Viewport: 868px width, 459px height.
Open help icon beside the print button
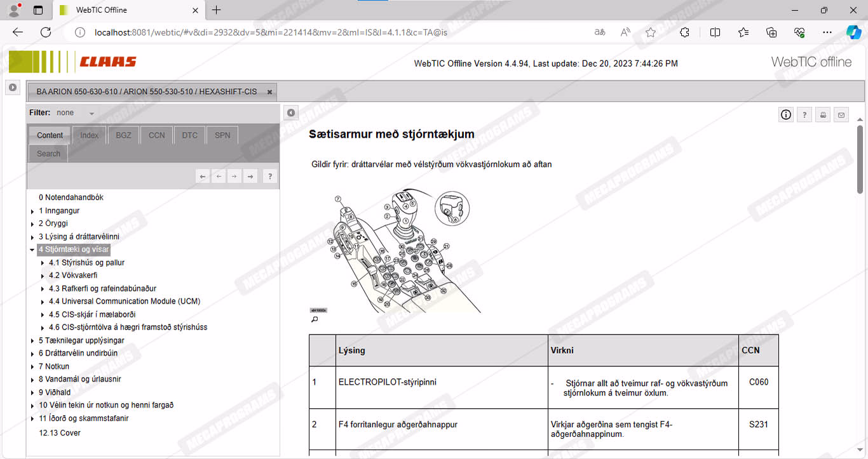click(x=804, y=115)
